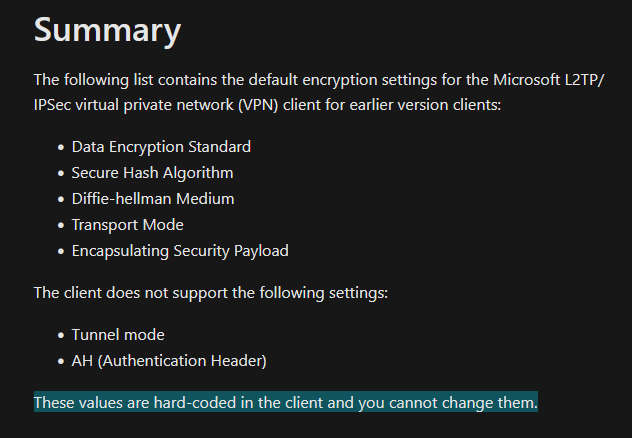632x438 pixels.
Task: Click the Transport Mode bullet text
Action: (127, 225)
